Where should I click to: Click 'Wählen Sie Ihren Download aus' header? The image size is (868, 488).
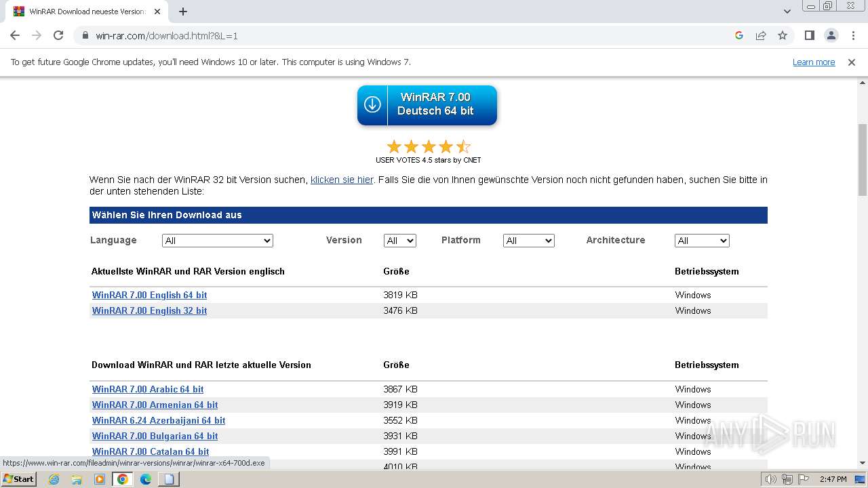429,215
